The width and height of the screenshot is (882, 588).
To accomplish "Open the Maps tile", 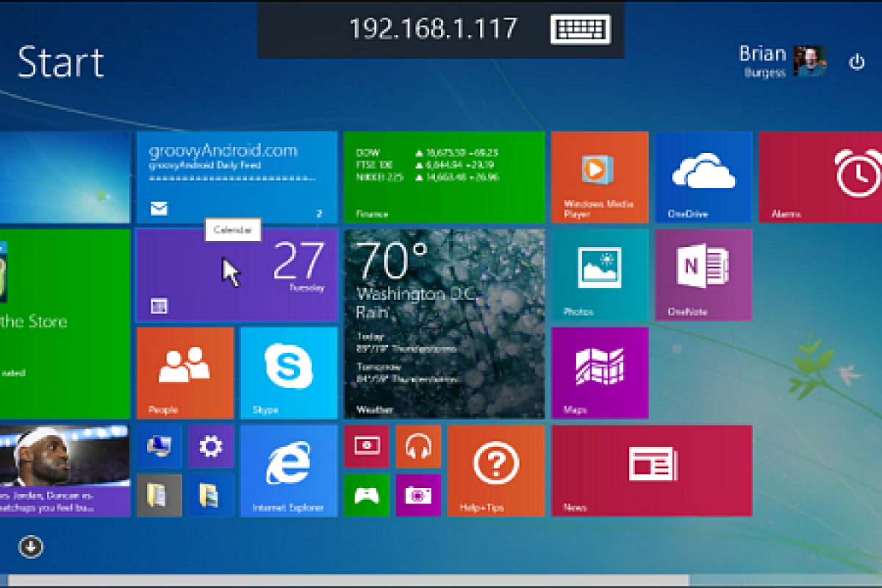I will tap(600, 373).
